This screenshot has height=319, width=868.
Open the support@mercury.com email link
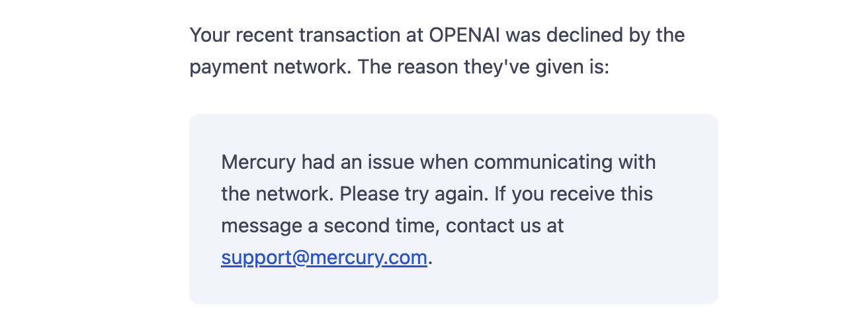tap(324, 257)
